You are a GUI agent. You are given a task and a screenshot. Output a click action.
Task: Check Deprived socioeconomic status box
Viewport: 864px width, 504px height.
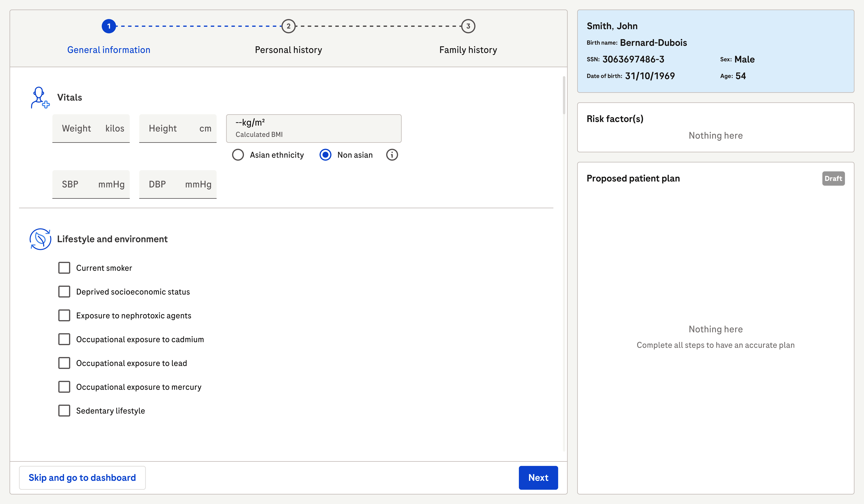(64, 292)
